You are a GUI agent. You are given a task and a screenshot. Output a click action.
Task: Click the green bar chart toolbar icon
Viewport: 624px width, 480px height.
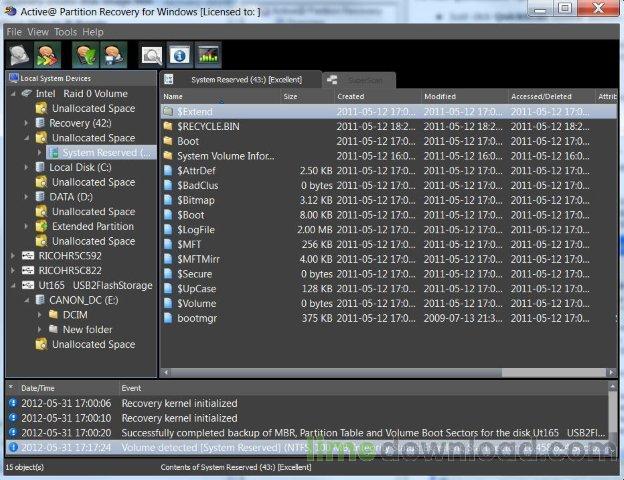coord(208,55)
